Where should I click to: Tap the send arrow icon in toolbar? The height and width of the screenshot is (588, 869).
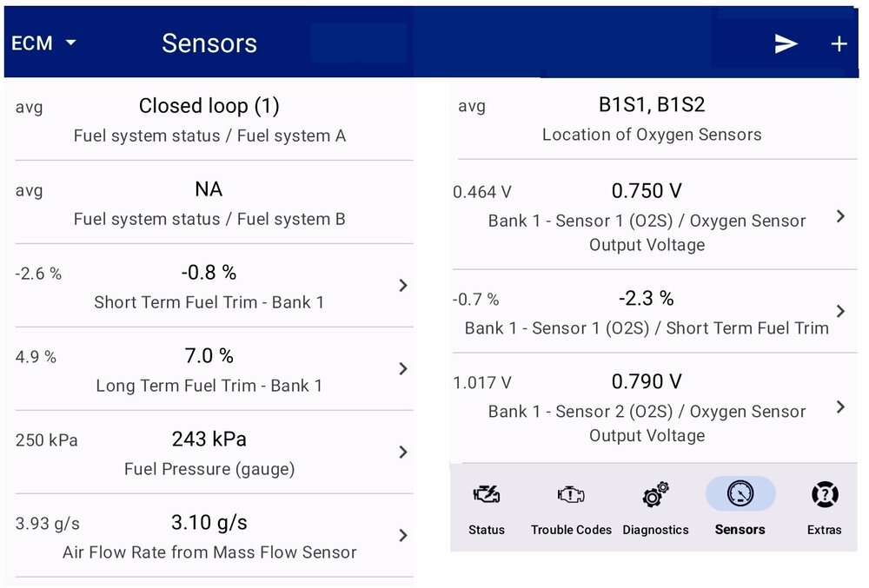[786, 43]
